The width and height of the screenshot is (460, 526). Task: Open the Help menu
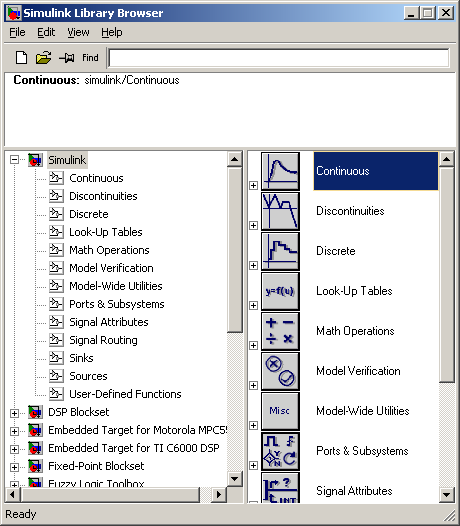click(112, 32)
